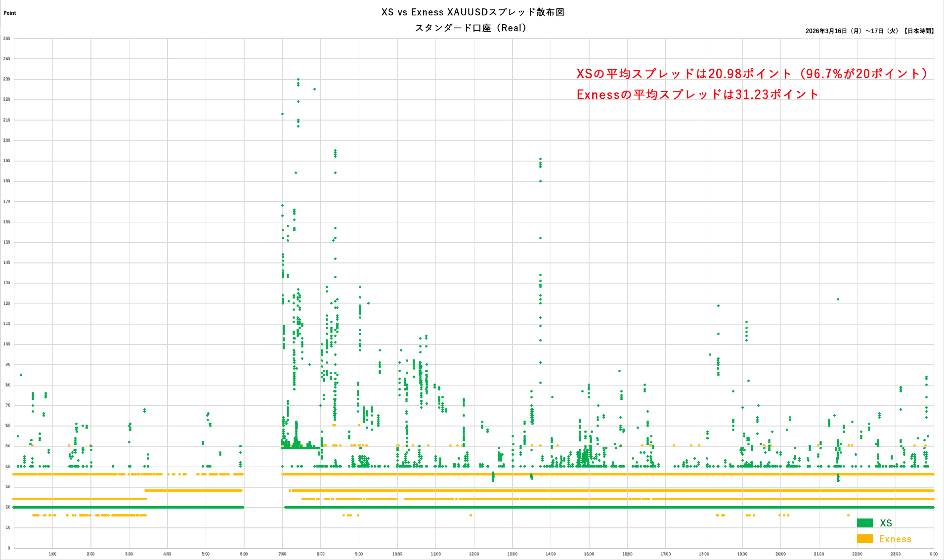
Task: Click the "3:00" time axis label
Action: [129, 554]
